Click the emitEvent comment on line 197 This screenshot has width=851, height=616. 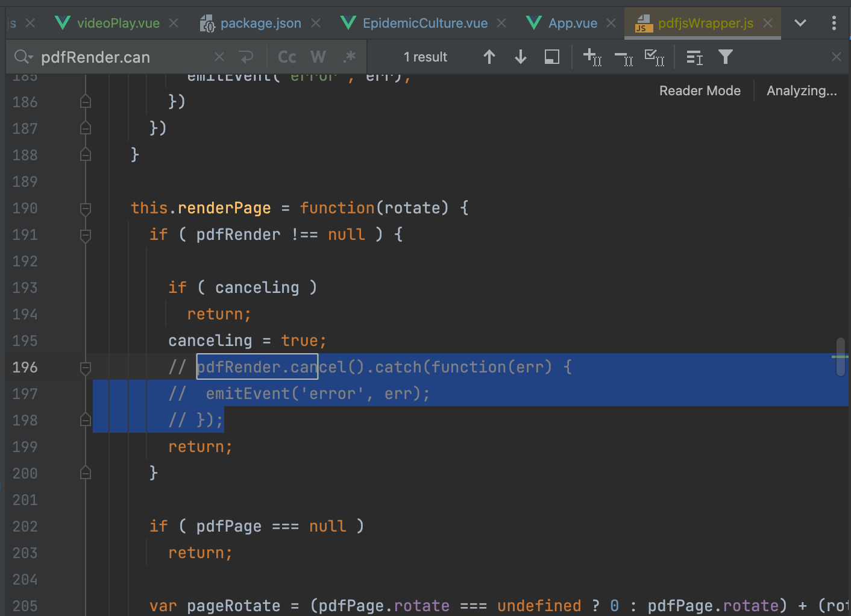(x=299, y=394)
